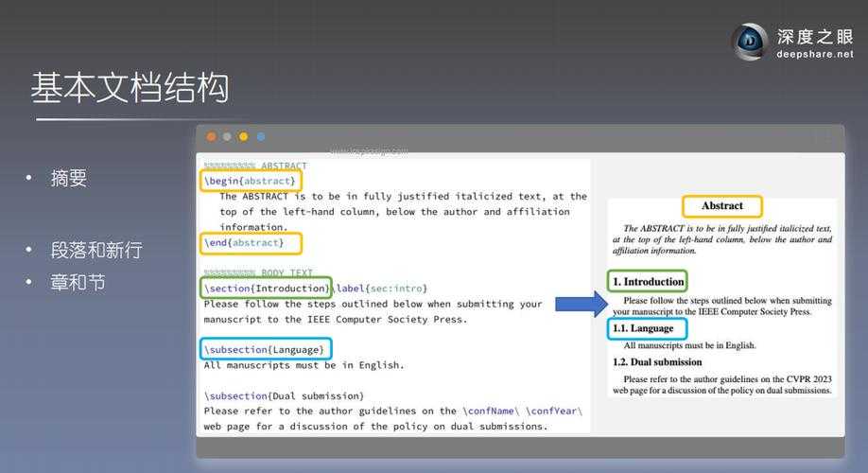This screenshot has height=473, width=868.
Task: Open the deepshare.net link
Action: tap(814, 56)
